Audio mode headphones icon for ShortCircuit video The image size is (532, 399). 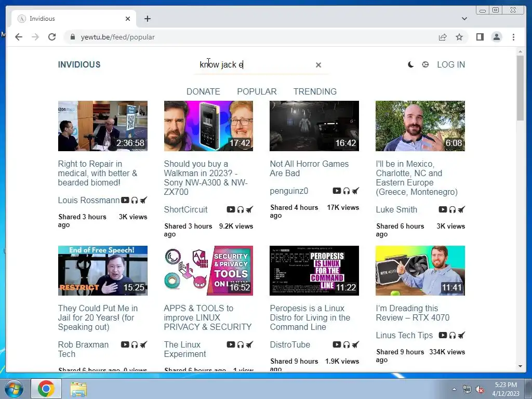[x=241, y=210]
